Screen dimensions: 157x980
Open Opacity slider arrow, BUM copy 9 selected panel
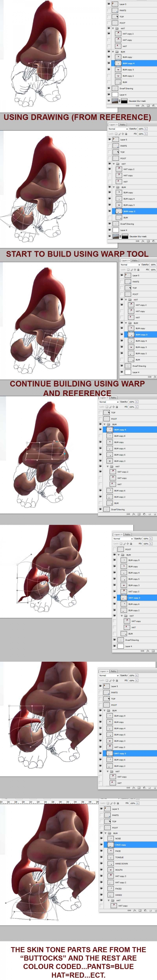pyautogui.click(x=137, y=402)
